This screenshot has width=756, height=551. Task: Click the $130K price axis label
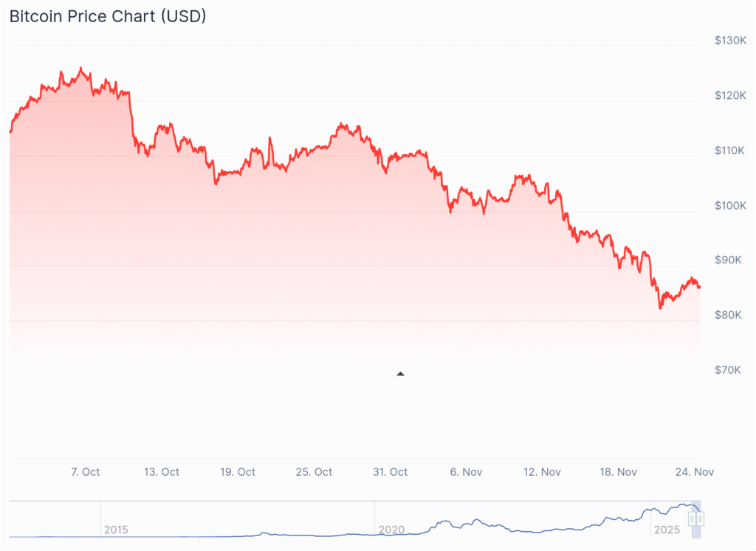pyautogui.click(x=731, y=41)
